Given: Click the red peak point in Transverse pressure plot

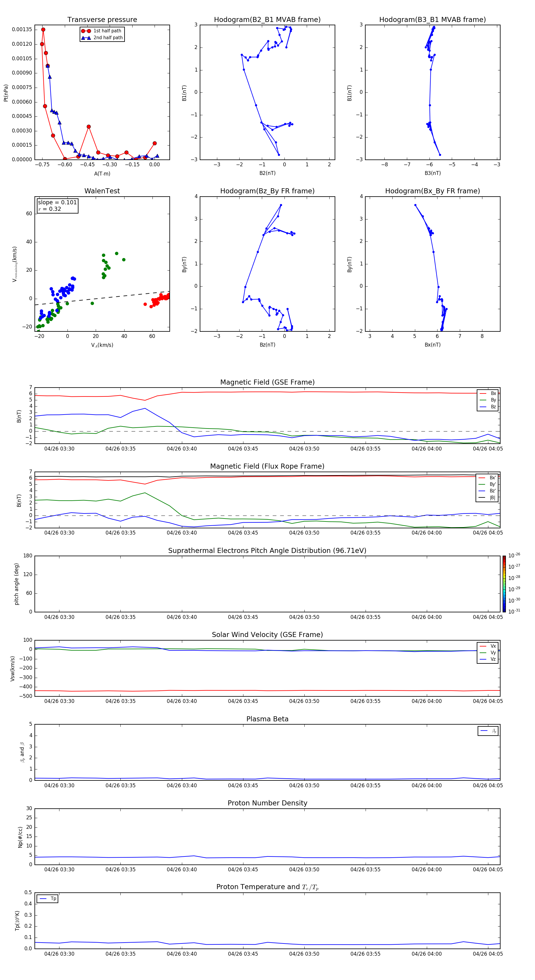Looking at the screenshot, I should click(x=43, y=29).
